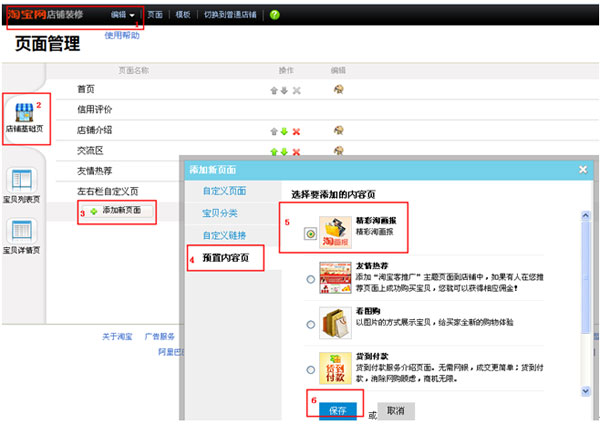Select the 看图购 radio button

pyautogui.click(x=311, y=324)
